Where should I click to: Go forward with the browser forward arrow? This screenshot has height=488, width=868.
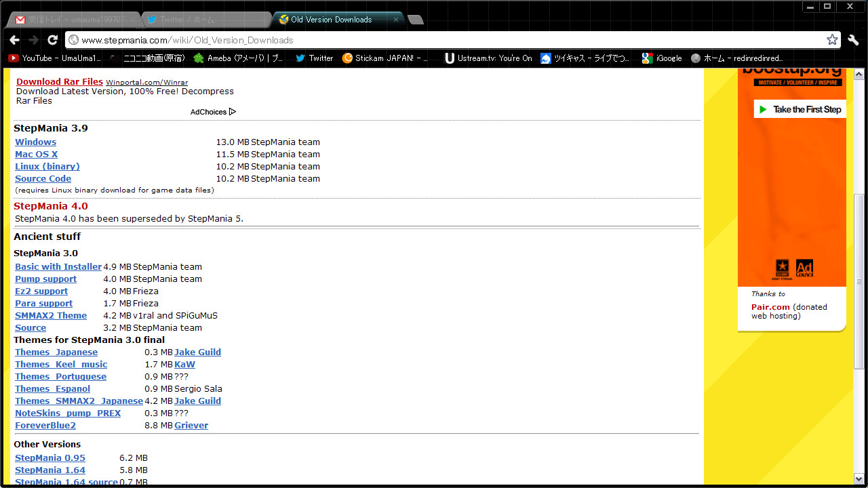pyautogui.click(x=34, y=40)
